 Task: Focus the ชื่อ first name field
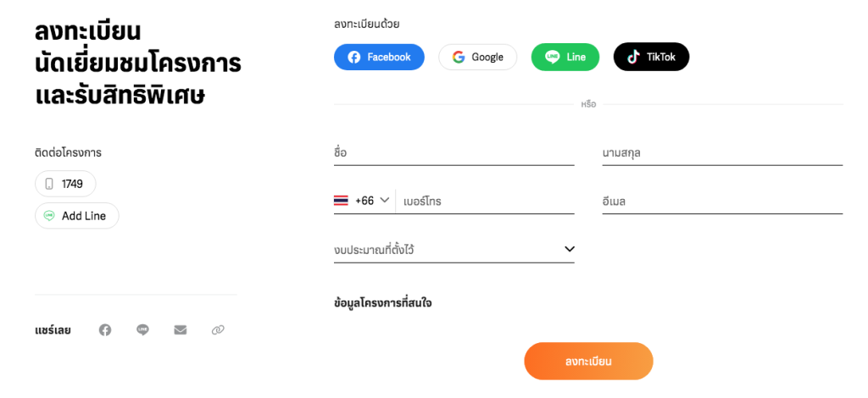click(454, 152)
